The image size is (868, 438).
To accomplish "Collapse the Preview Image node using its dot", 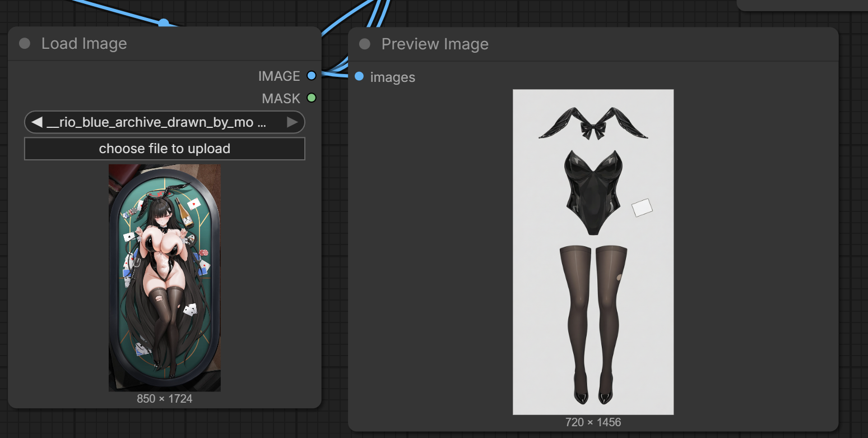I will [365, 44].
